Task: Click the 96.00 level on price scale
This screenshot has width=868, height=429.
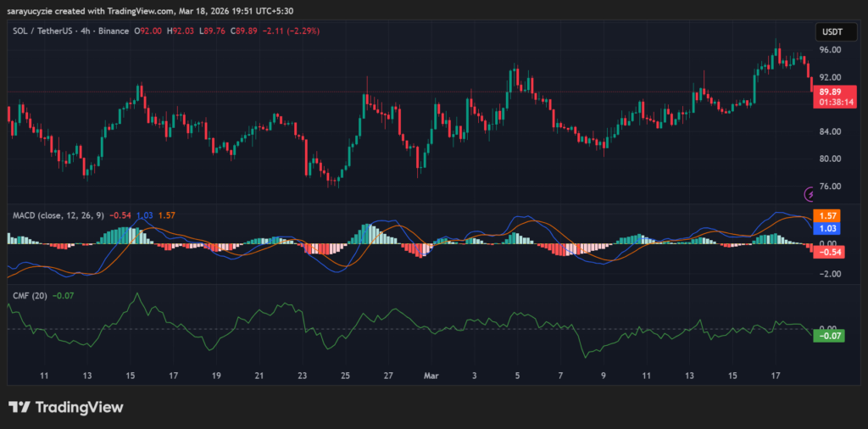Action: pyautogui.click(x=830, y=50)
